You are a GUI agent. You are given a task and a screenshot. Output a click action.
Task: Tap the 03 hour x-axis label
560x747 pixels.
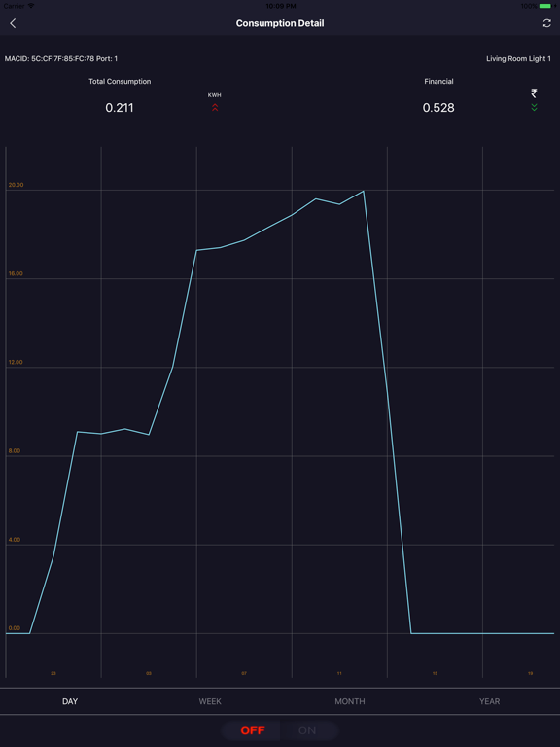coord(149,674)
